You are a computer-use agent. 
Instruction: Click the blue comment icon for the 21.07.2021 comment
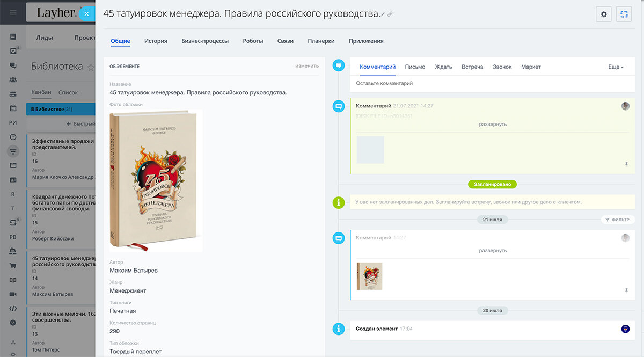(x=339, y=106)
